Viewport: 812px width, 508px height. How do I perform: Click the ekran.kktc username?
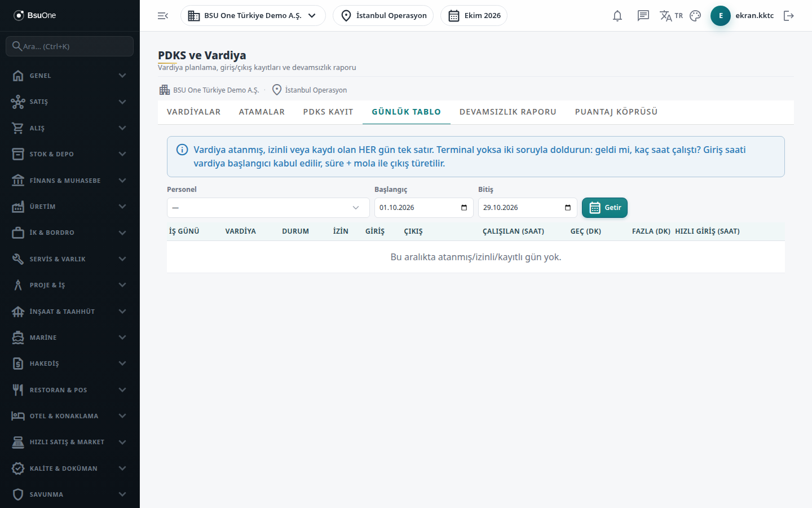pos(754,16)
